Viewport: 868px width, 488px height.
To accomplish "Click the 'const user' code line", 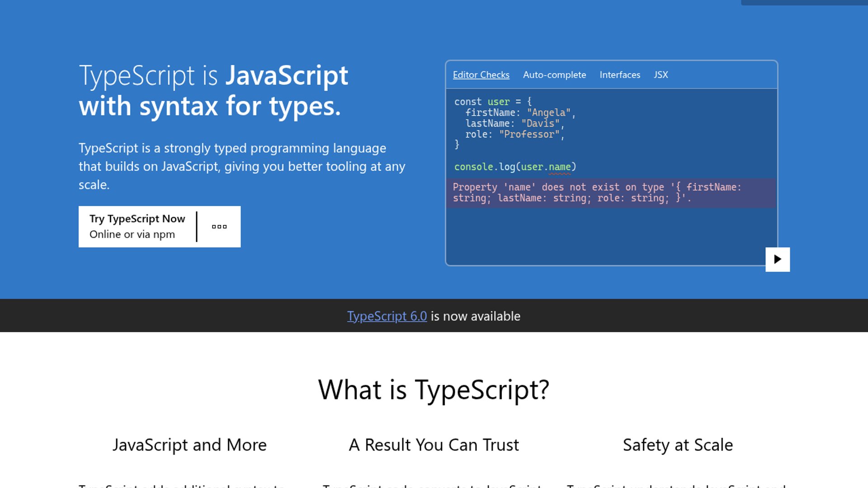I will (x=493, y=102).
